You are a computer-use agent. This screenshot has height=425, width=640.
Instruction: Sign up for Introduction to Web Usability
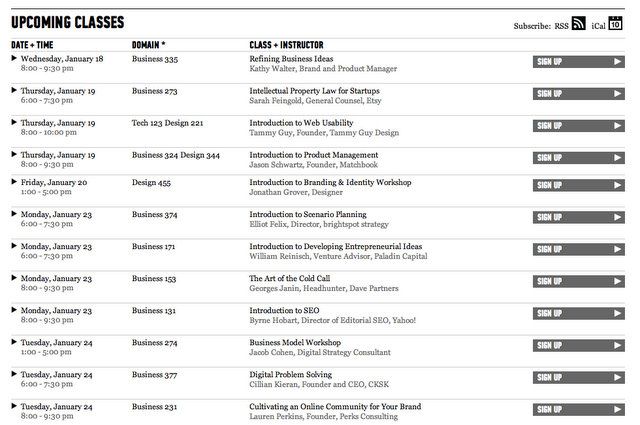[579, 125]
